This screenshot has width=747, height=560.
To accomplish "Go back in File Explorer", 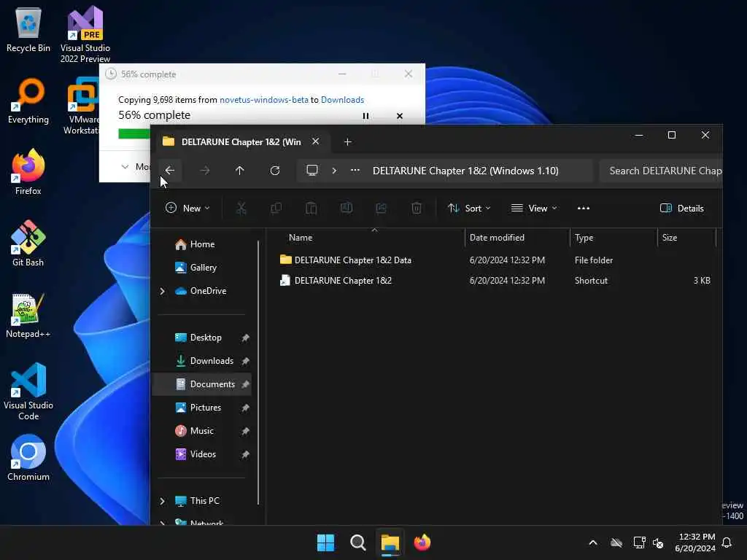I will 169,171.
